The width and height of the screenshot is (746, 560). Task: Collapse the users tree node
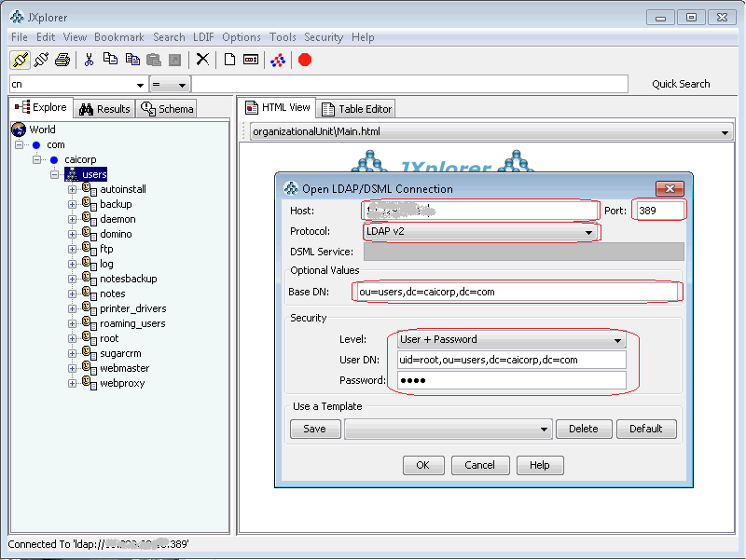point(55,174)
